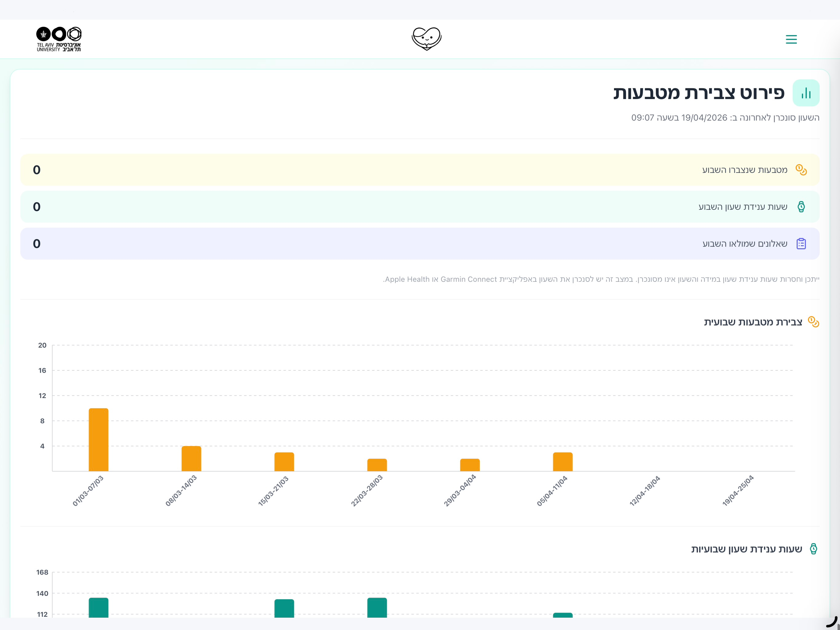The width and height of the screenshot is (840, 630).
Task: Click the x-axis label 08/03-14/03
Action: [x=181, y=491]
